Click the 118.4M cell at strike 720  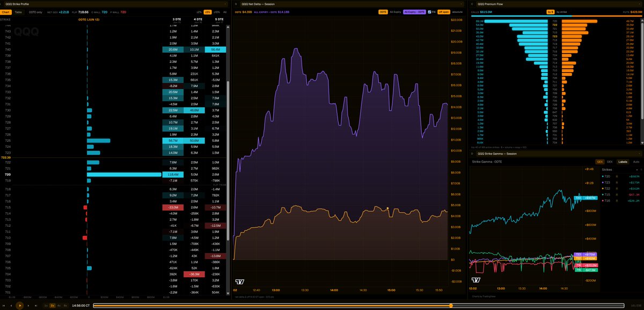pyautogui.click(x=173, y=175)
